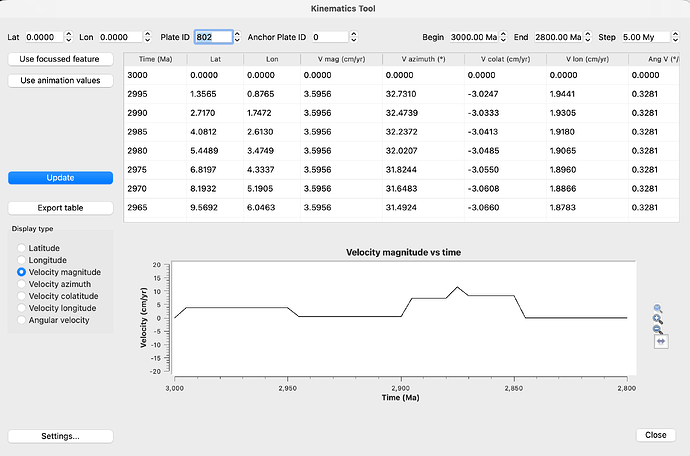Click the zoom in magnifier icon
The image size is (690, 456).
[x=658, y=319]
